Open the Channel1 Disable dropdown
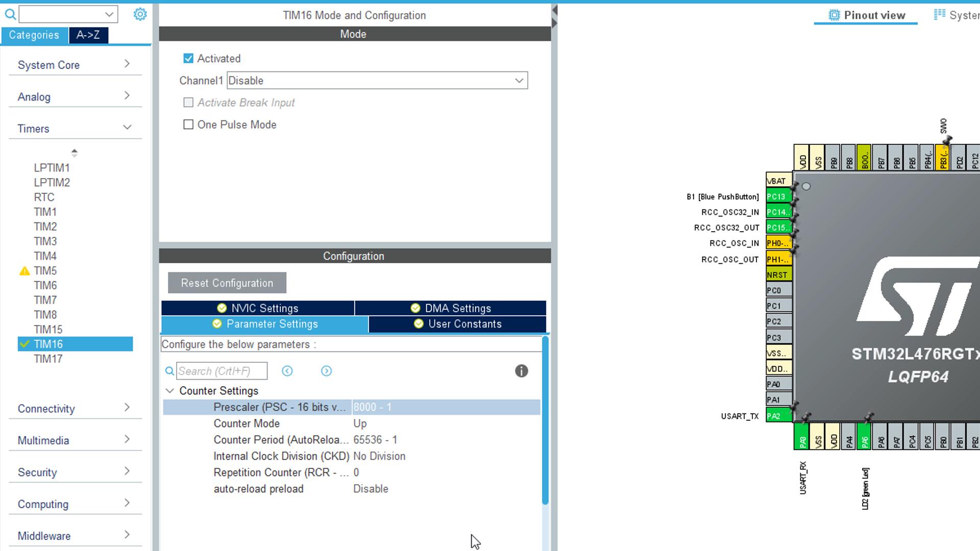Image resolution: width=980 pixels, height=551 pixels. [x=519, y=80]
